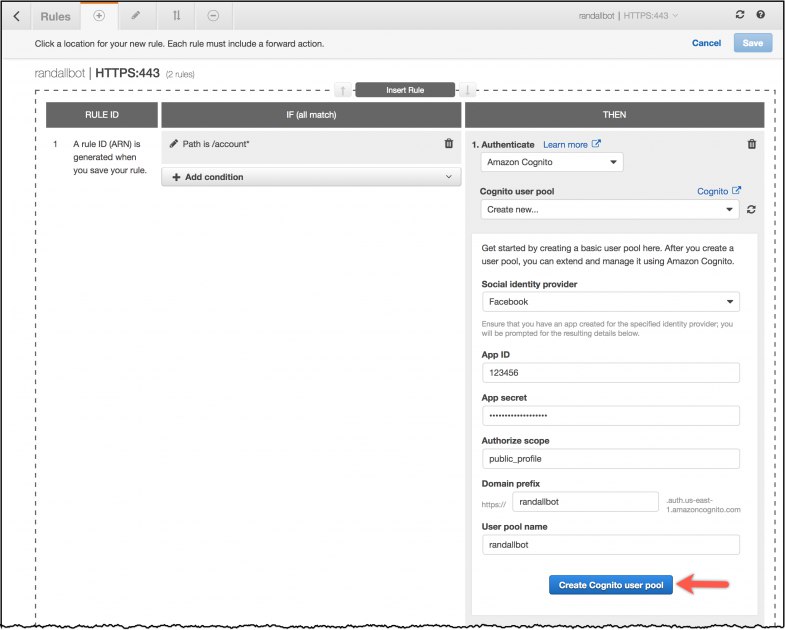Click the 'A rule ID (ARN) is' text
The height and width of the screenshot is (630, 785).
pyautogui.click(x=107, y=144)
